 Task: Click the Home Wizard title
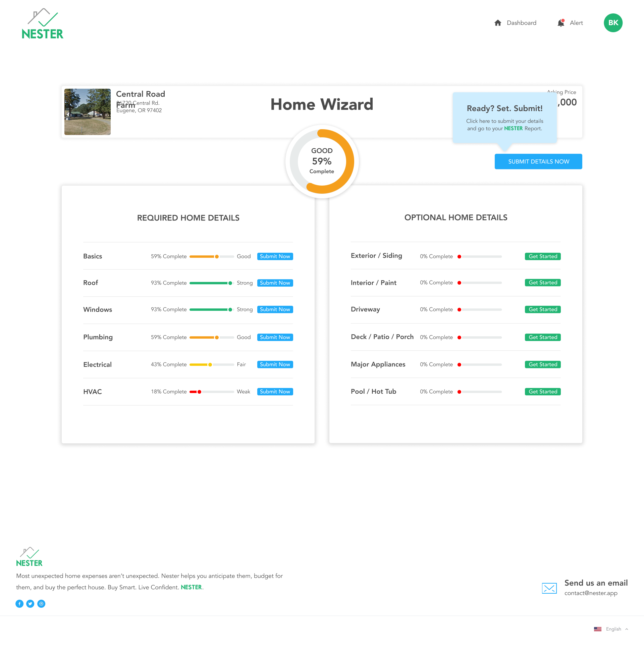[322, 104]
